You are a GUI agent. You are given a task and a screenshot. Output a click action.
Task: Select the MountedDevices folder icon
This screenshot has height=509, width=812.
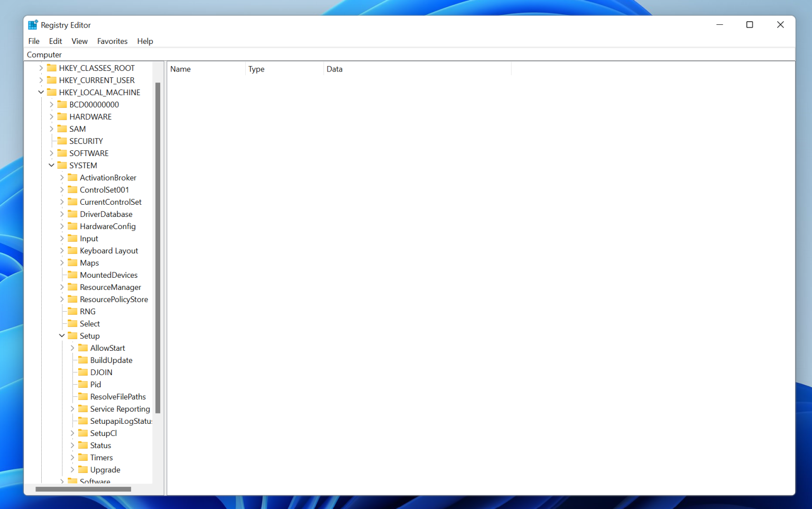point(72,275)
